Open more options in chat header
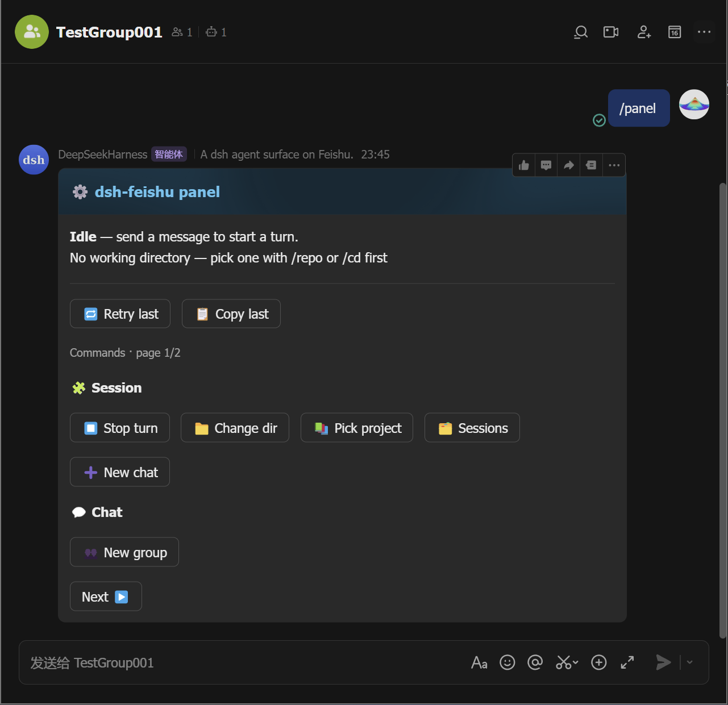The image size is (728, 705). [x=704, y=32]
